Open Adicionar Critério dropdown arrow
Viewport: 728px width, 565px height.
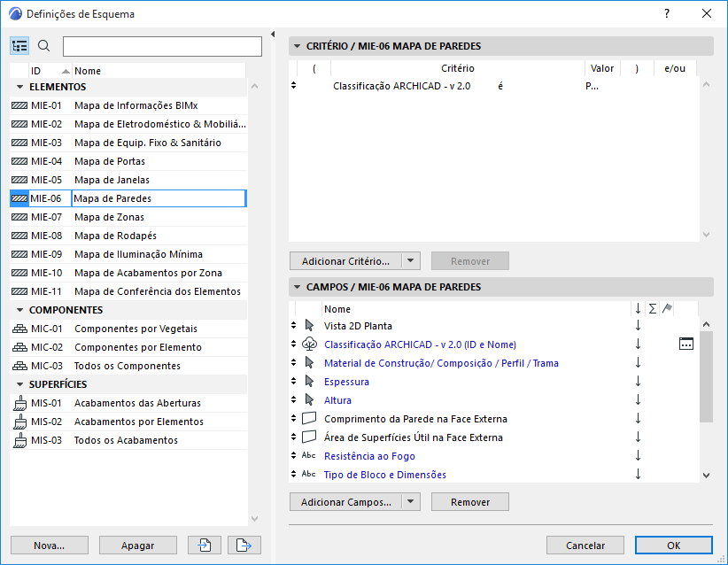point(411,261)
